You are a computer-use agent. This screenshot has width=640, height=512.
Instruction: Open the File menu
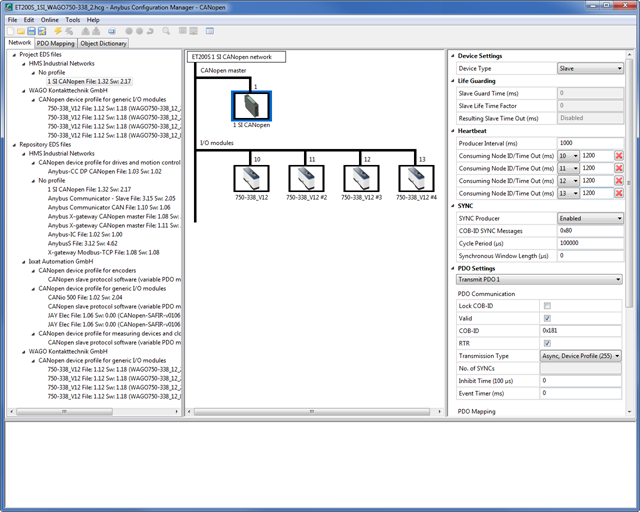tap(12, 20)
